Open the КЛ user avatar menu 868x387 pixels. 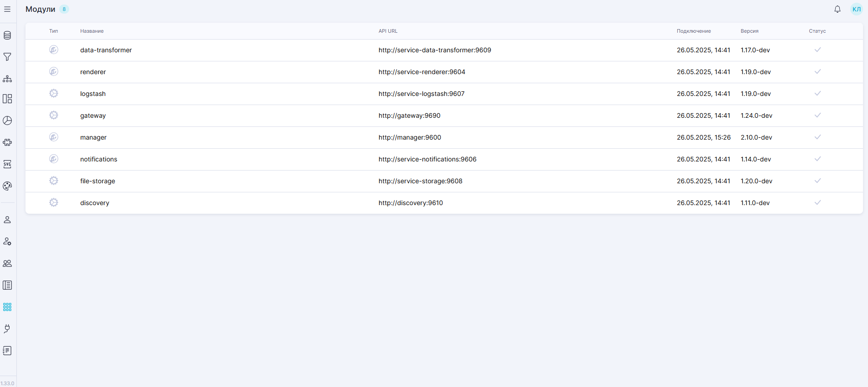[x=856, y=9]
